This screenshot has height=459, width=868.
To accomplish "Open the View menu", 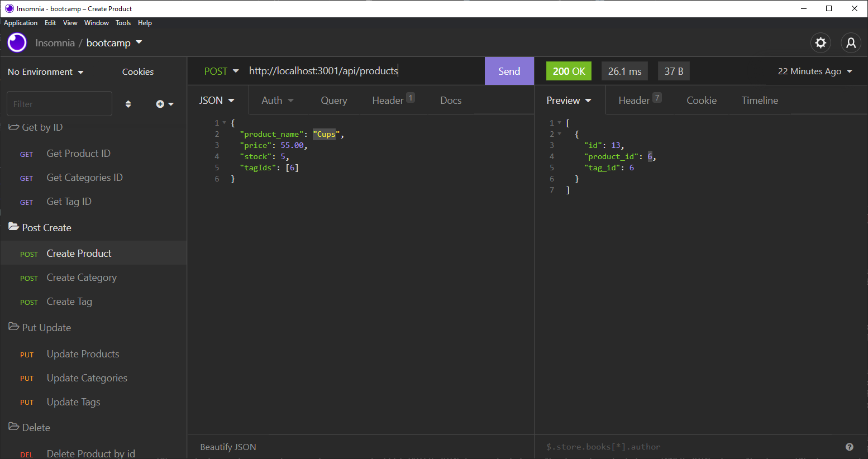I will pyautogui.click(x=70, y=23).
